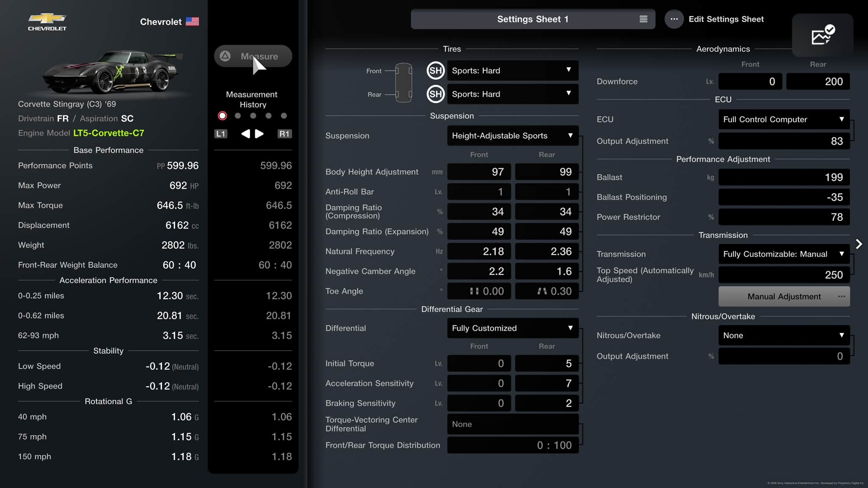Click the three-dot Edit Settings Sheet icon
The image size is (868, 488).
coord(674,19)
